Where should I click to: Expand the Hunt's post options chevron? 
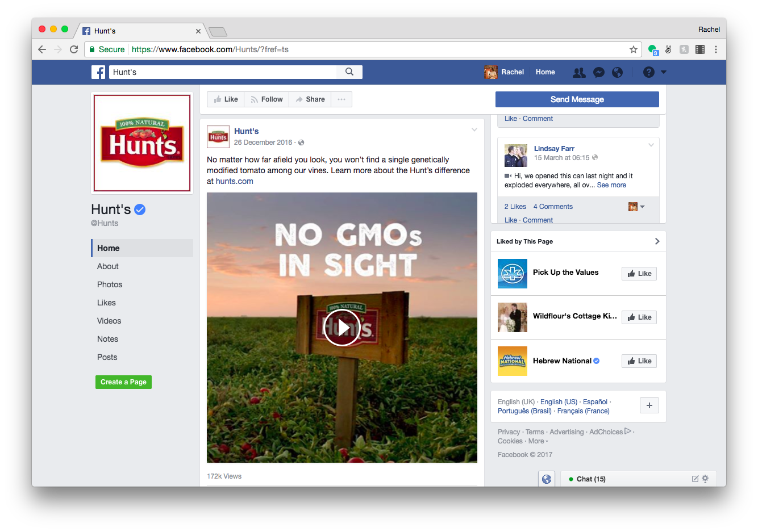(474, 130)
